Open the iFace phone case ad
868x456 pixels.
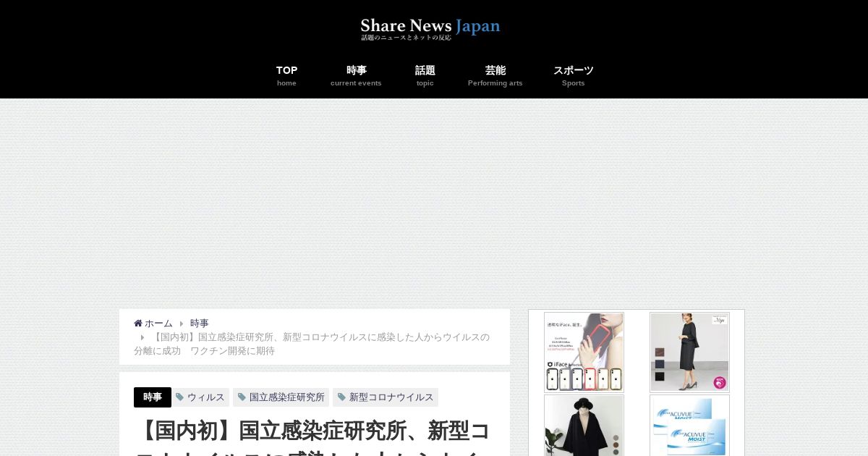[x=584, y=352]
